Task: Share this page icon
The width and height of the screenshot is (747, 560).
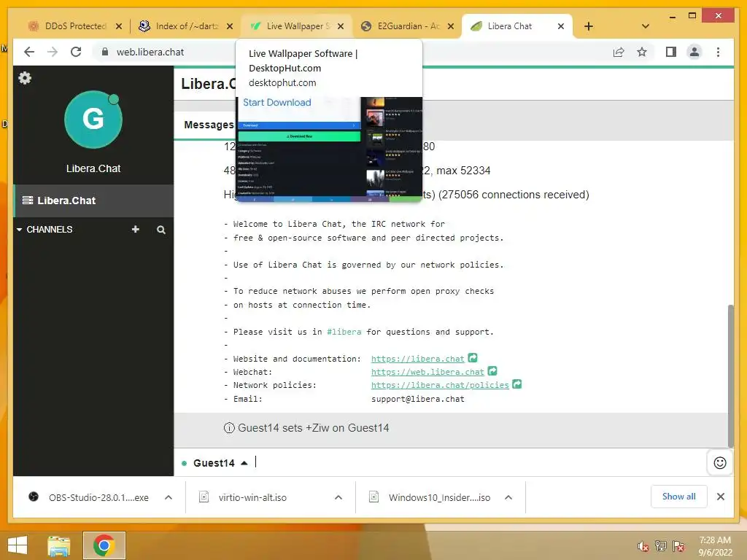Action: tap(619, 52)
